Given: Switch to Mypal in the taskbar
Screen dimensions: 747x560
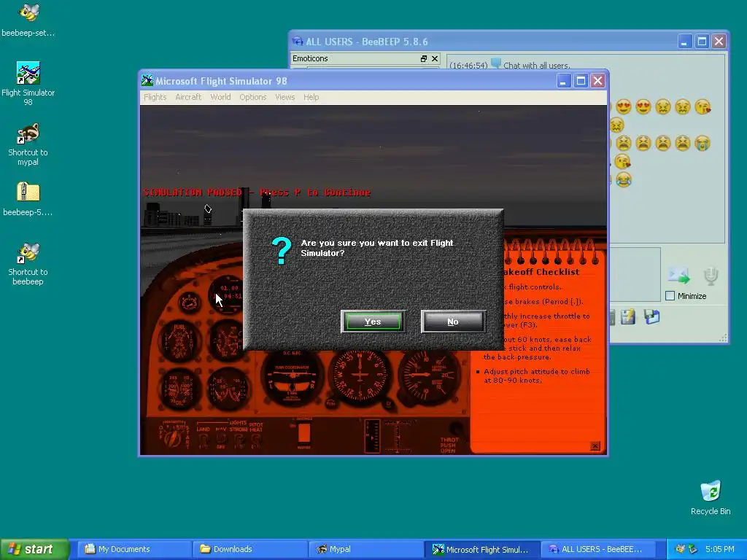Looking at the screenshot, I should pyautogui.click(x=366, y=549).
